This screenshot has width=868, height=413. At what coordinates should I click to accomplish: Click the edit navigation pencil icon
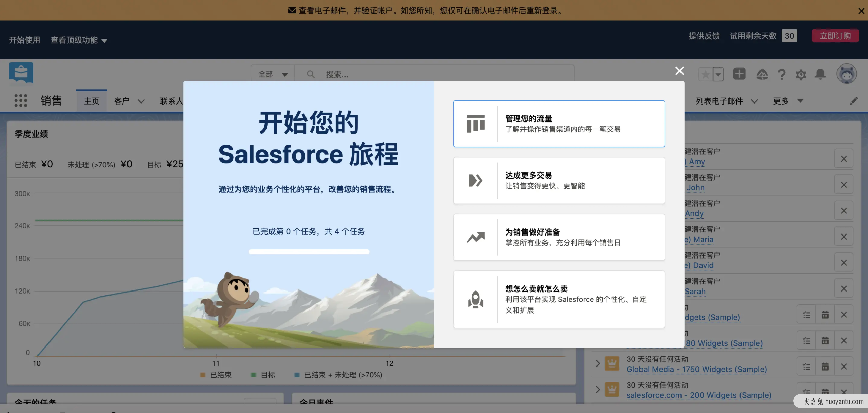point(854,101)
